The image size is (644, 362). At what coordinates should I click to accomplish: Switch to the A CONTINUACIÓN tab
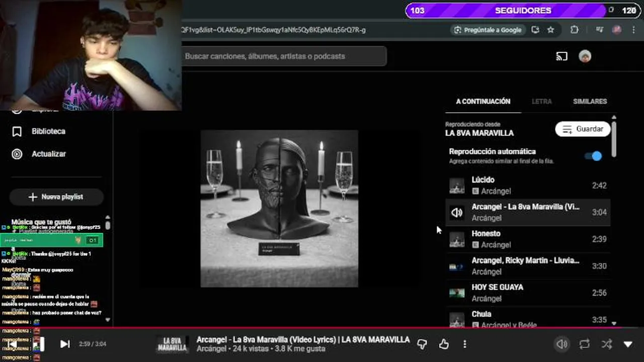pyautogui.click(x=483, y=101)
